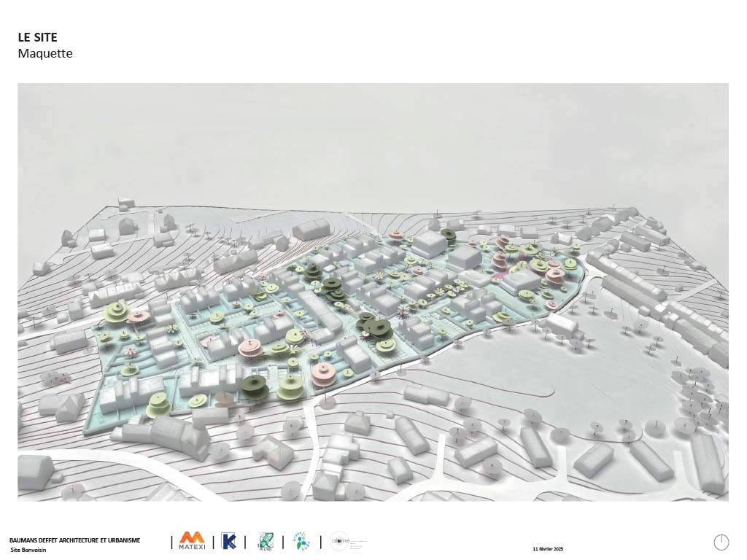Click the site model photograph
The width and height of the screenshot is (747, 560).
pyautogui.click(x=373, y=292)
